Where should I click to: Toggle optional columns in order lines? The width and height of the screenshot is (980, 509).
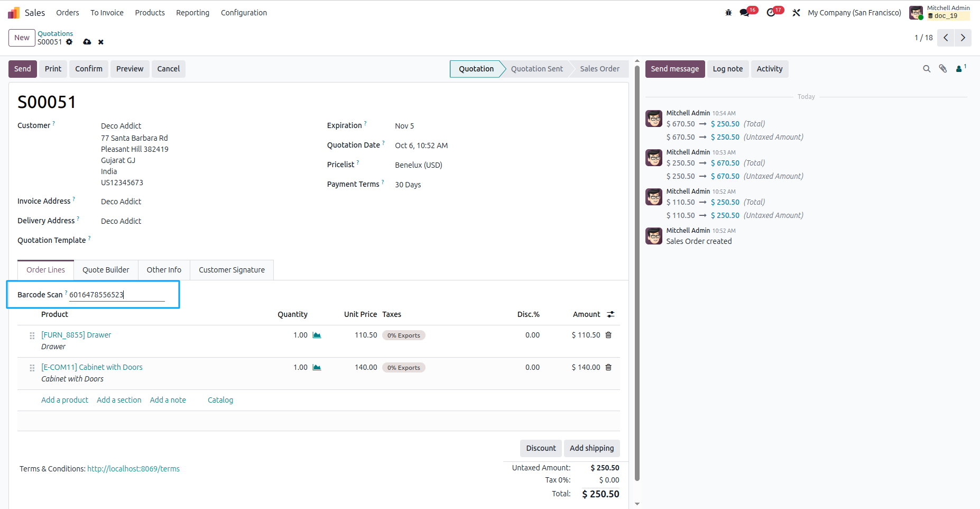coord(611,314)
